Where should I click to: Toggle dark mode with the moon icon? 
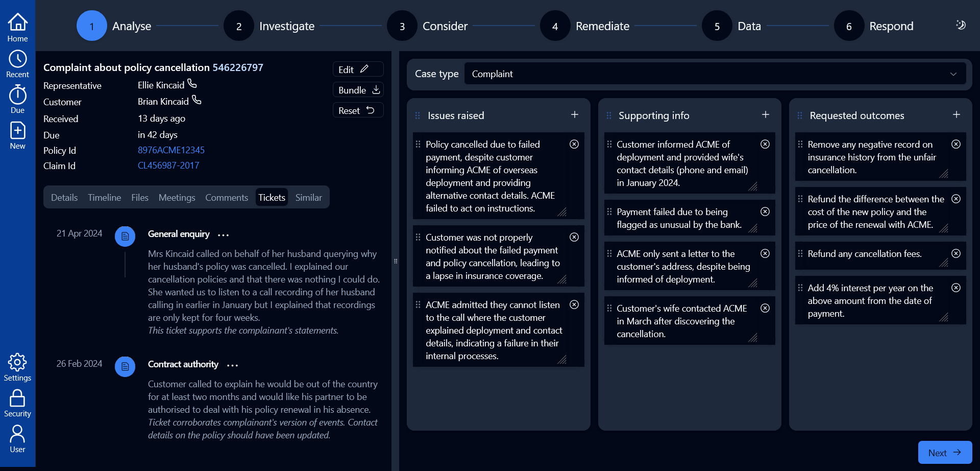[961, 25]
